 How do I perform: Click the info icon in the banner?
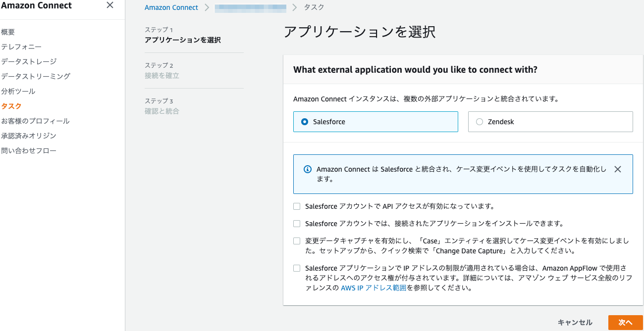click(307, 169)
